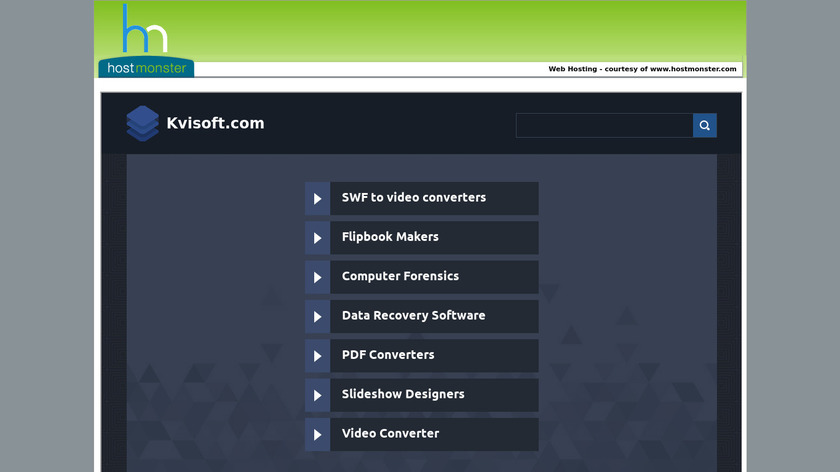
Task: Open the Flipbook Makers link
Action: click(390, 237)
